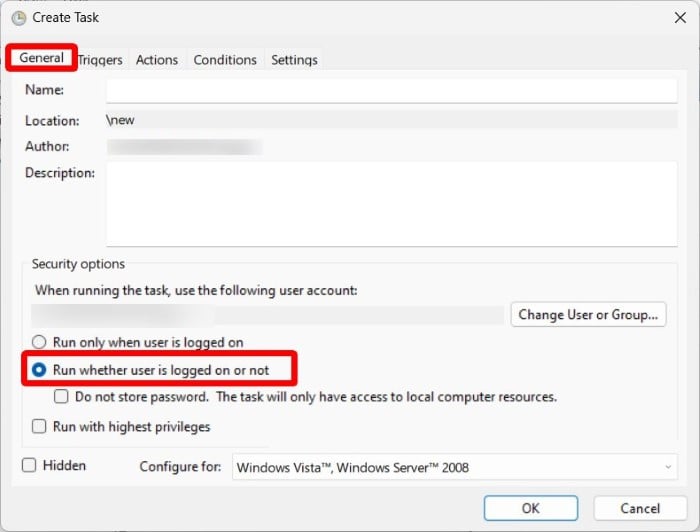Enable Do not store password checkbox
The height and width of the screenshot is (532, 700).
click(61, 396)
